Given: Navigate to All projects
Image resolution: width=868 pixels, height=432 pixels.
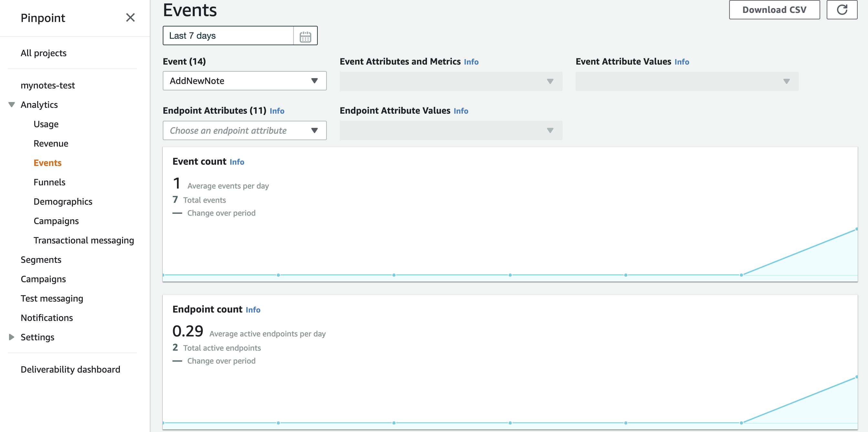Looking at the screenshot, I should coord(44,53).
